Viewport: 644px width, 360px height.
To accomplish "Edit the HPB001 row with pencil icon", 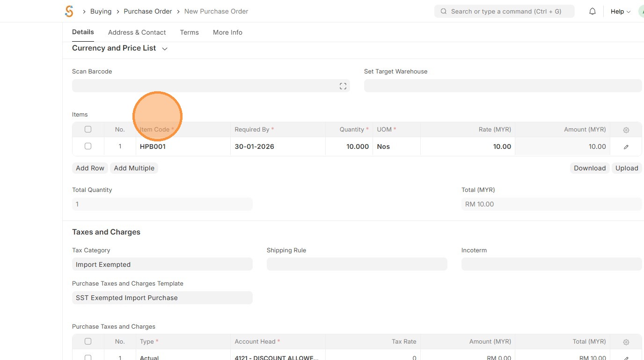I will pyautogui.click(x=626, y=147).
